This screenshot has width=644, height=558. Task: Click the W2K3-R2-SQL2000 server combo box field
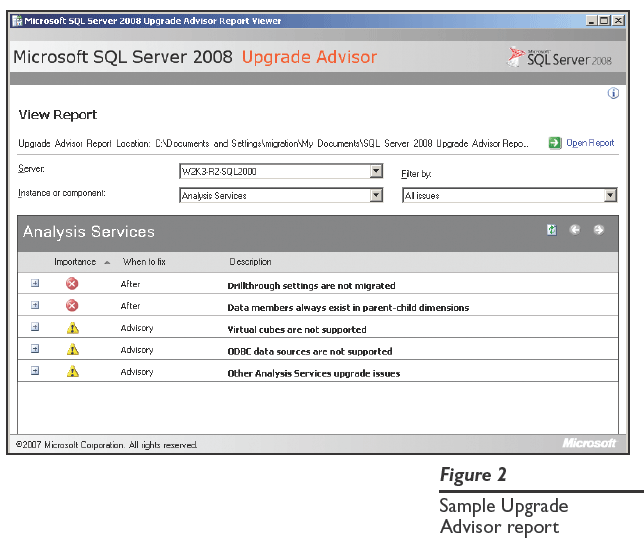click(281, 171)
